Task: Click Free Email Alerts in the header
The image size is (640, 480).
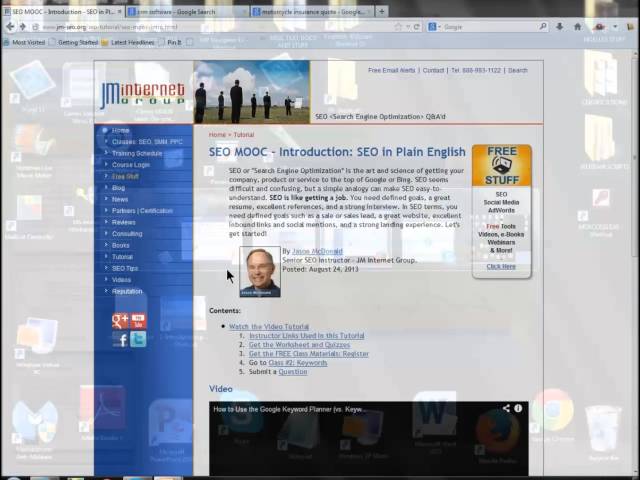Action: coord(391,70)
